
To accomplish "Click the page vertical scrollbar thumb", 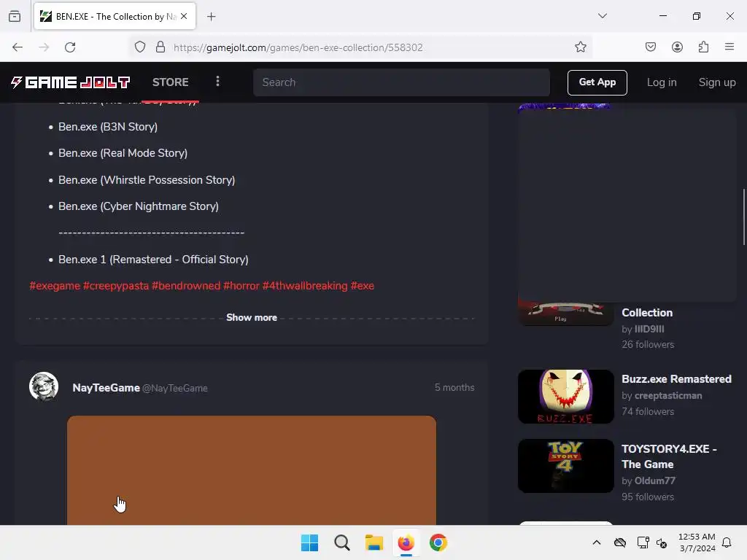I will coord(743,217).
